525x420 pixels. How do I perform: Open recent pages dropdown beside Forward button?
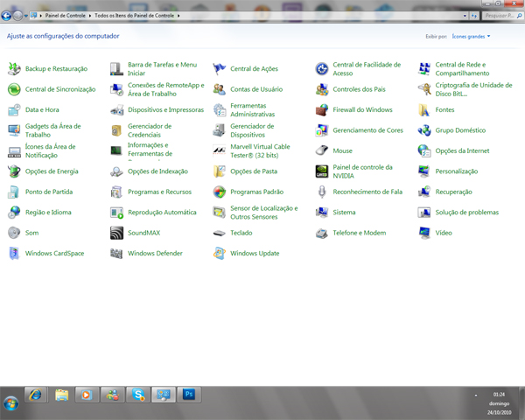[x=26, y=16]
